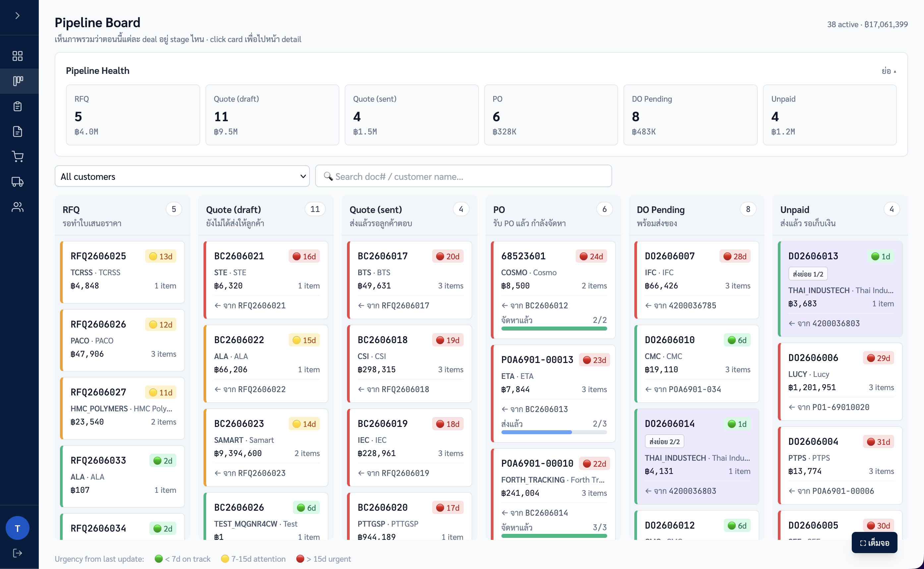Click the ส่งย่อย 1/2 badge
This screenshot has height=569, width=924.
pyautogui.click(x=808, y=274)
